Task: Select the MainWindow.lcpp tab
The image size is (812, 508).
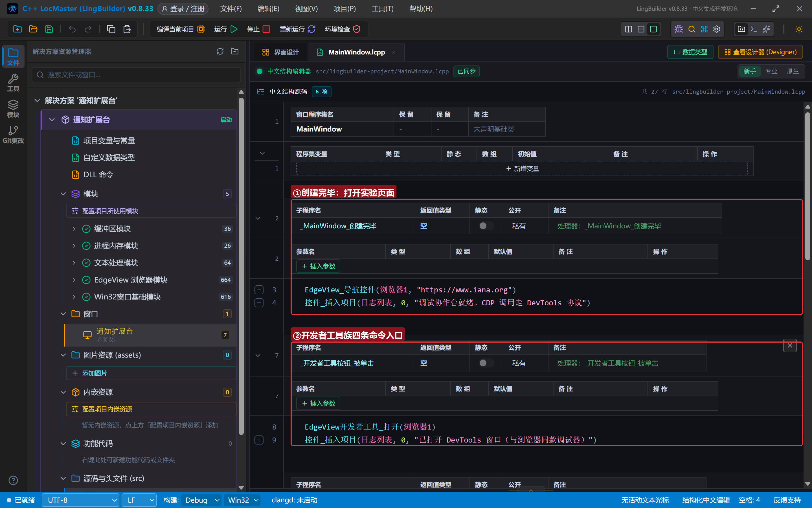Action: coord(356,52)
